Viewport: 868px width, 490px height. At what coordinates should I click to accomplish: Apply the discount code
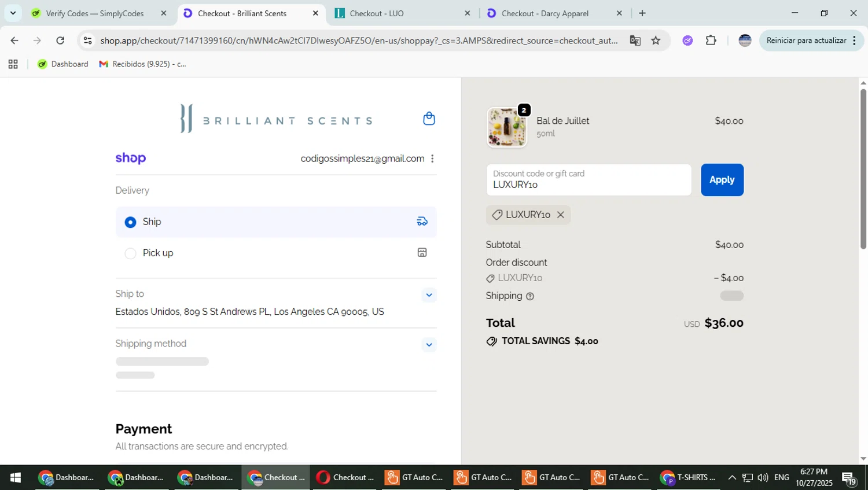pos(722,180)
